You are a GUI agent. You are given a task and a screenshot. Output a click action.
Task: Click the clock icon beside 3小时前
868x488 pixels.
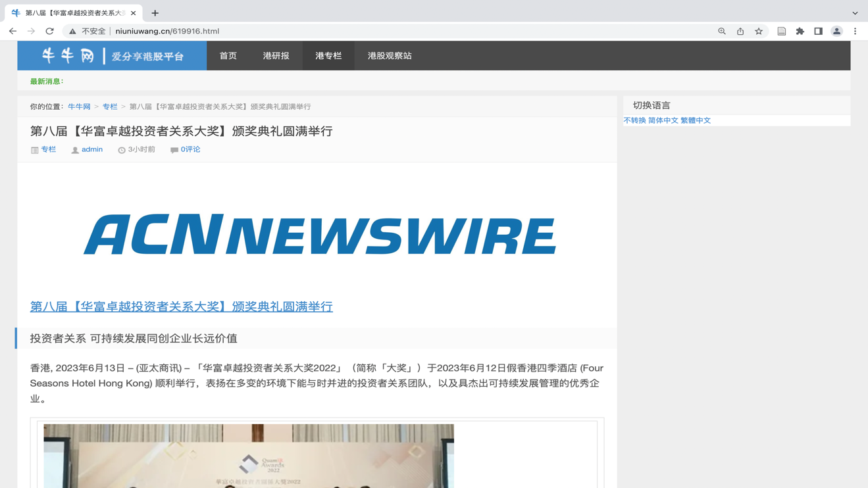(122, 150)
